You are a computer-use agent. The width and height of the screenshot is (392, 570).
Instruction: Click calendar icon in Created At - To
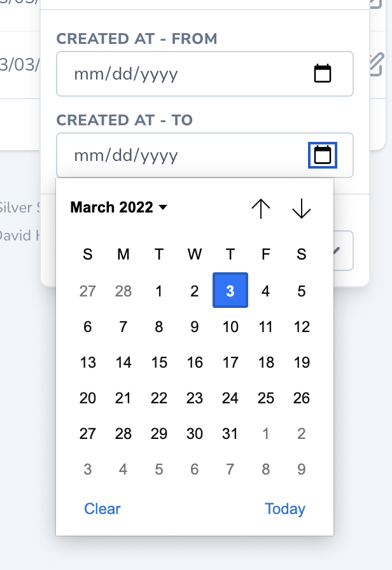point(323,155)
